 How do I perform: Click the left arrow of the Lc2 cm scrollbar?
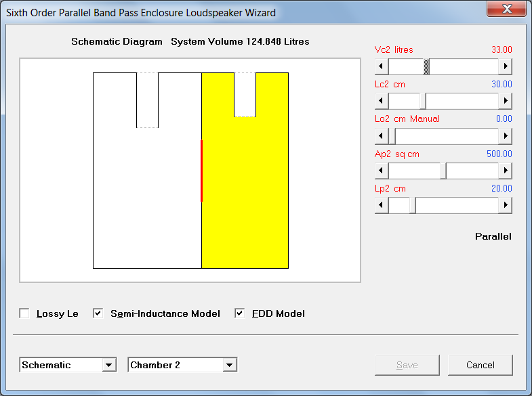pyautogui.click(x=382, y=101)
